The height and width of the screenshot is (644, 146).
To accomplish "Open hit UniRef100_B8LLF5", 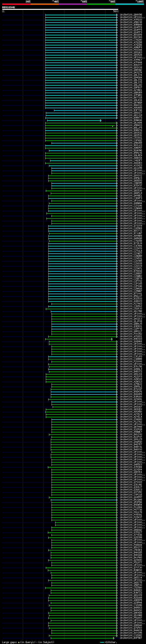I will (x=131, y=128).
